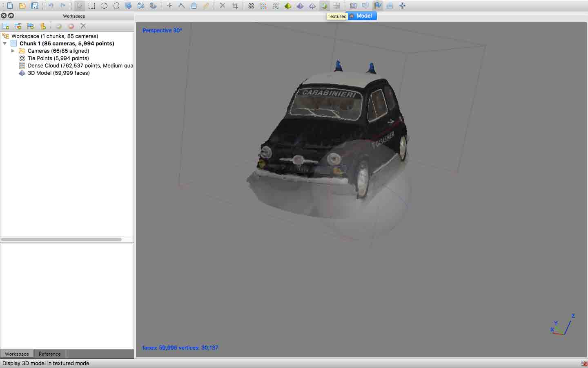
Task: Switch model display to Textured mode
Action: (x=324, y=6)
